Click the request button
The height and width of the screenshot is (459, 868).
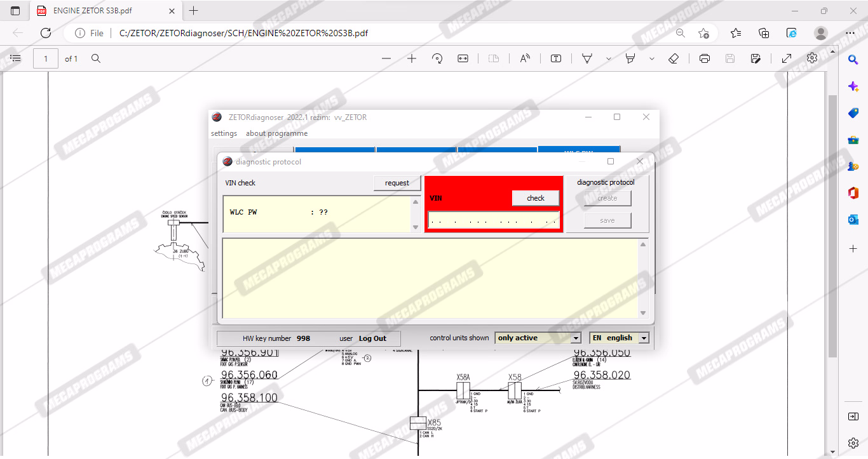point(397,183)
